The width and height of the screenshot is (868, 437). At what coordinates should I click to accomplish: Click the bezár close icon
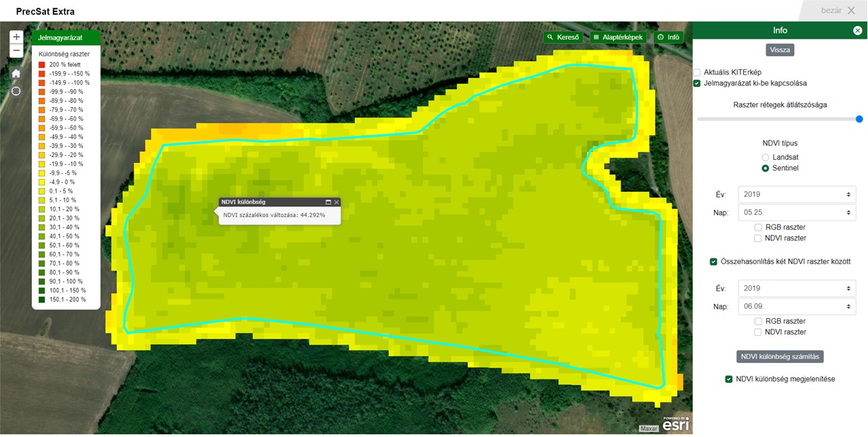click(851, 10)
